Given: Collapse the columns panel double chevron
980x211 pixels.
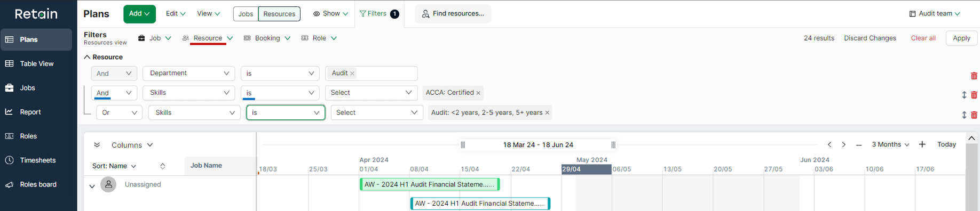Looking at the screenshot, I should [x=97, y=145].
